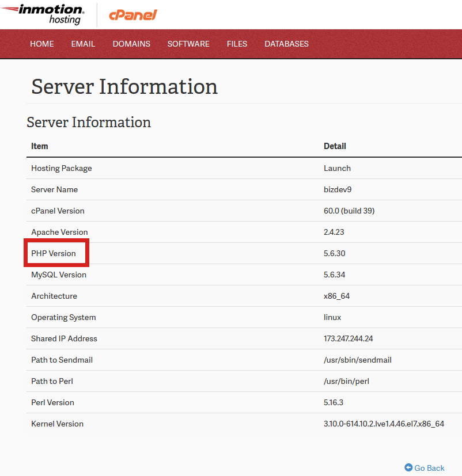Click the MySQL version value 5.6.34
Screen dimensions: 462x476
335,275
